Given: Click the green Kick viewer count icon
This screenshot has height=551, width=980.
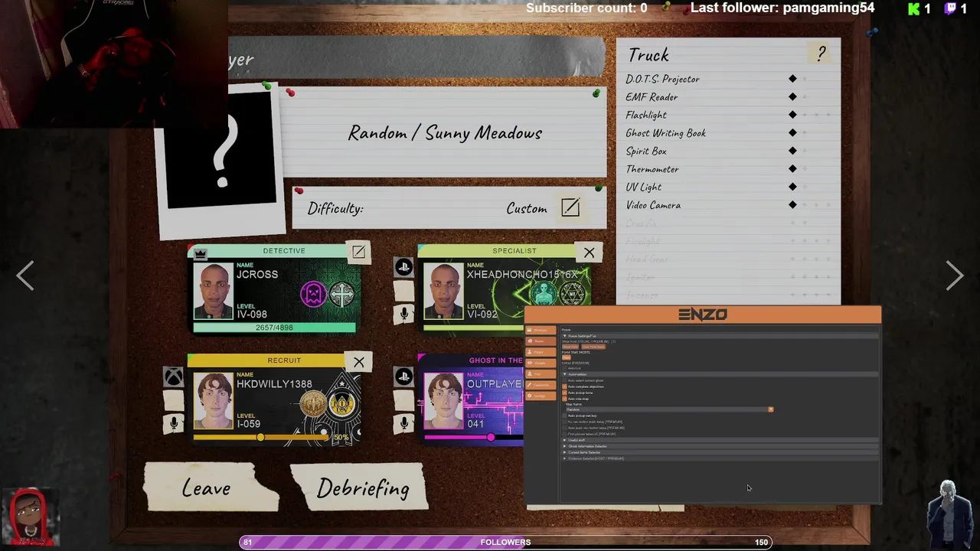Looking at the screenshot, I should point(913,8).
